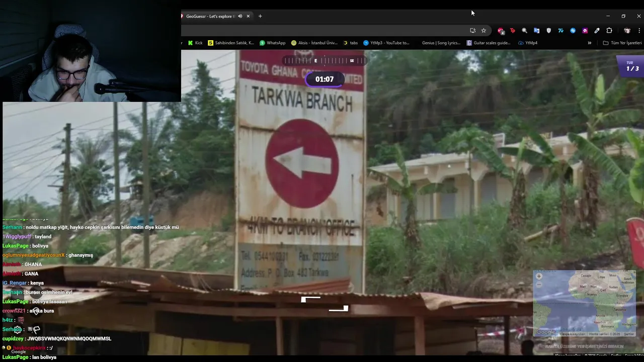Bookmark this page with the star icon
This screenshot has width=644, height=362.
pos(484,31)
